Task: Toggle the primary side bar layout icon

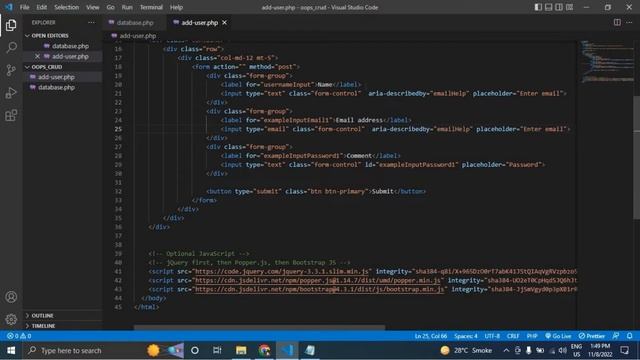Action: [x=538, y=7]
